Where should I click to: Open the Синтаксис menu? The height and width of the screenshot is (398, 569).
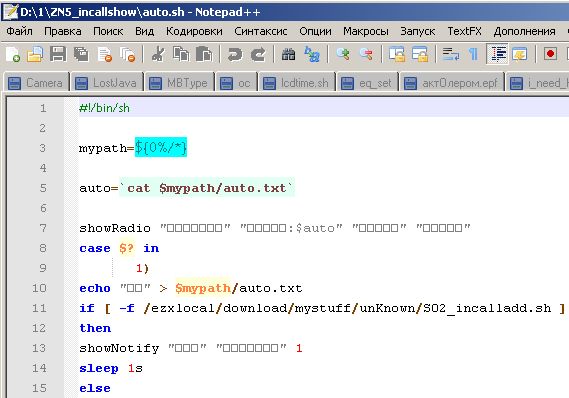tap(261, 31)
